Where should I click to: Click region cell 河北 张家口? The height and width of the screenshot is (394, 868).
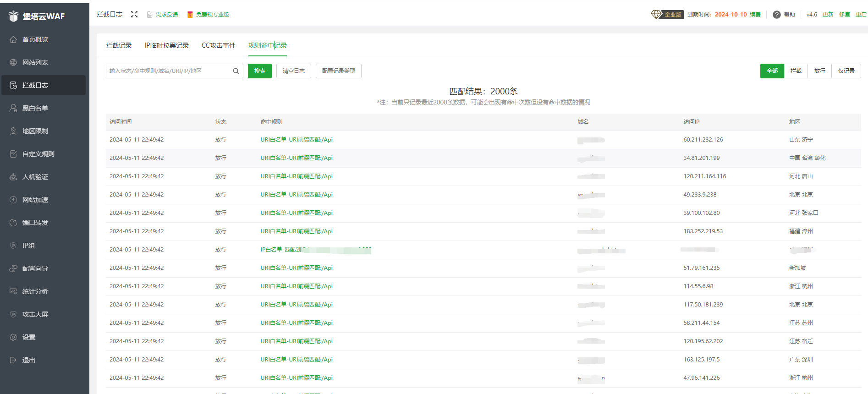click(804, 213)
